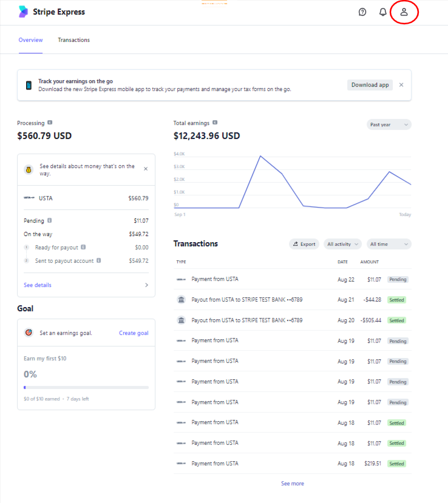Click the target goal icon

click(x=29, y=333)
